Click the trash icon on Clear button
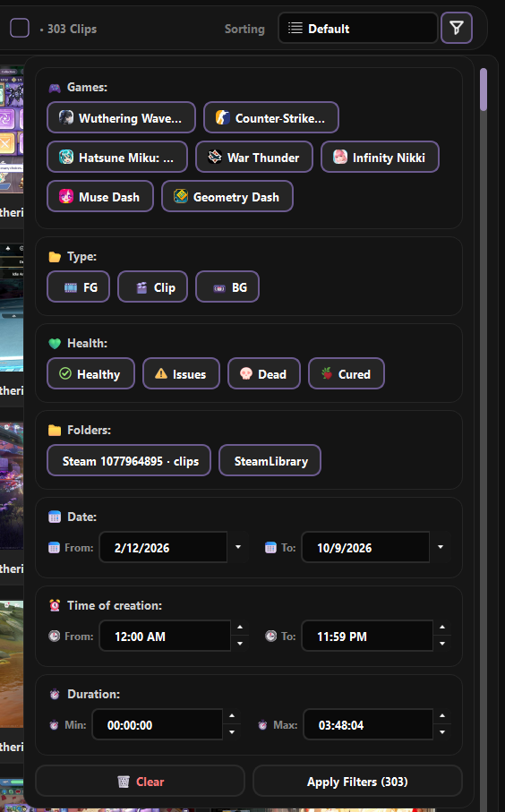The height and width of the screenshot is (812, 505). pyautogui.click(x=124, y=781)
